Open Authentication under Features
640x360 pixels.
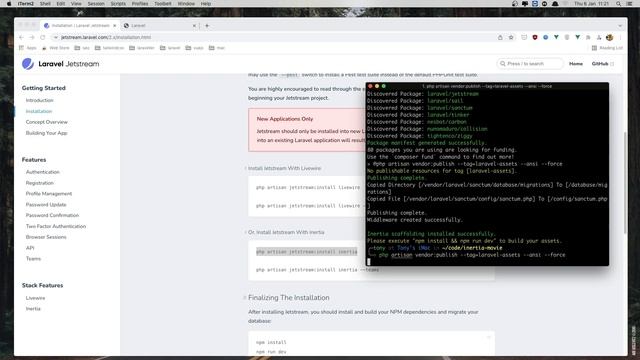coord(42,172)
